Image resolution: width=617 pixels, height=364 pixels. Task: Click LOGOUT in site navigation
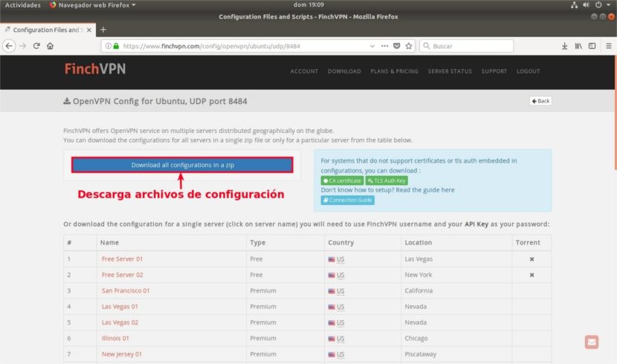click(x=529, y=71)
